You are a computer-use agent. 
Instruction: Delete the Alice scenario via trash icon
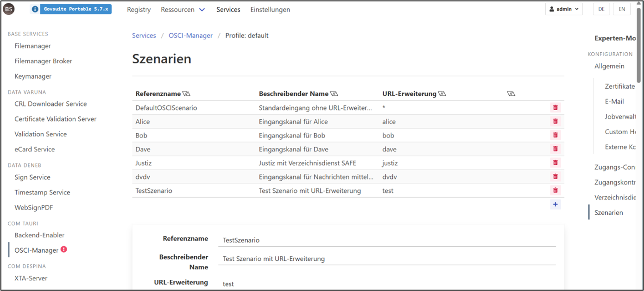pos(556,121)
